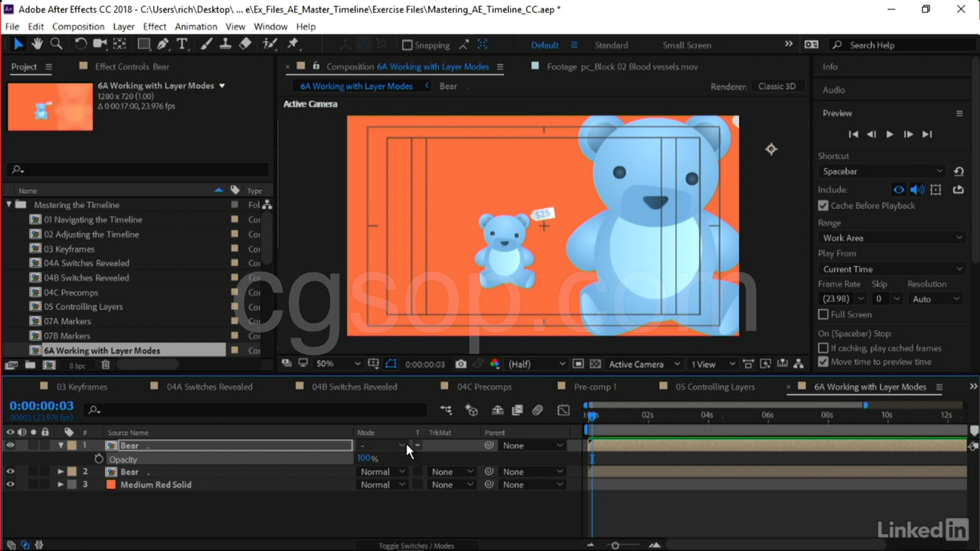
Task: Enable the Snapping checkbox
Action: point(407,45)
